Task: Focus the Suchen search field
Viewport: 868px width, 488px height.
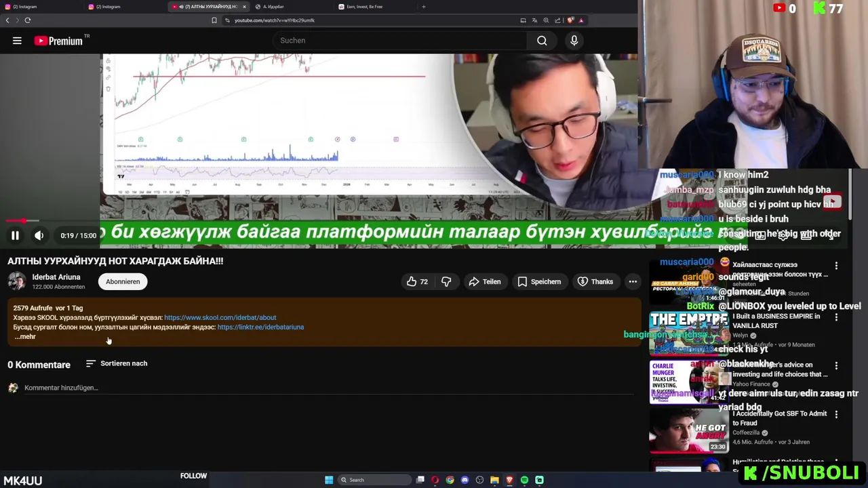Action: 400,41
